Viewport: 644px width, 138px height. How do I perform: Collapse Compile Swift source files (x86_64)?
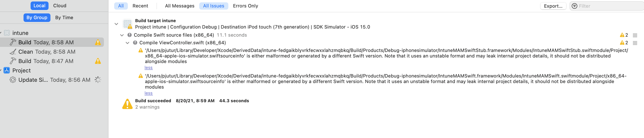pos(122,35)
